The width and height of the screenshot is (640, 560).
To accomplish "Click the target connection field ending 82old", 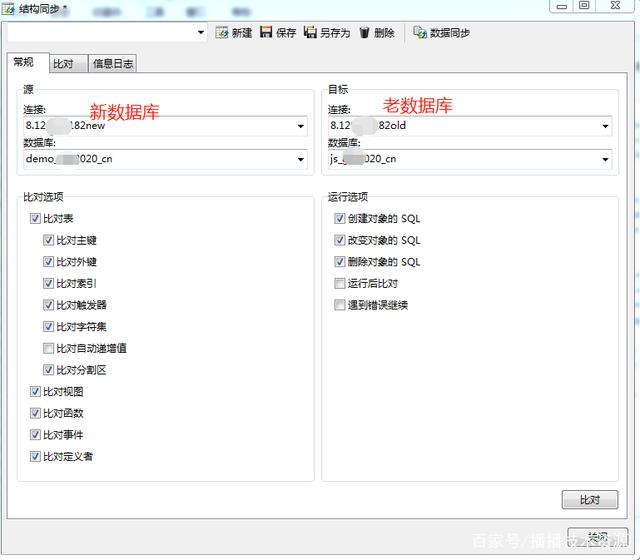I will point(470,126).
